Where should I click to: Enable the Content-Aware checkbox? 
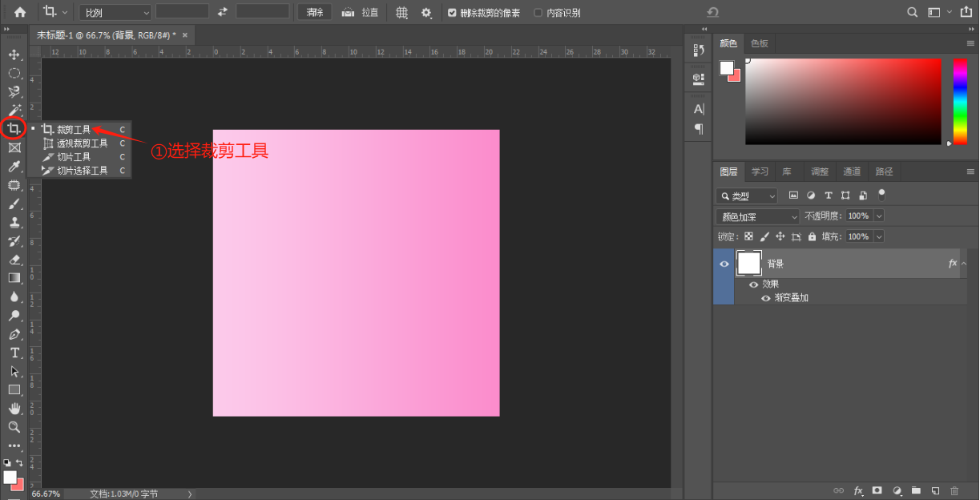click(x=538, y=13)
